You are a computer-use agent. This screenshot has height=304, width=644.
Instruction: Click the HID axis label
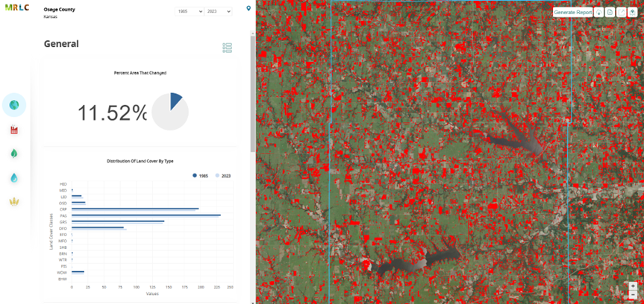63,184
